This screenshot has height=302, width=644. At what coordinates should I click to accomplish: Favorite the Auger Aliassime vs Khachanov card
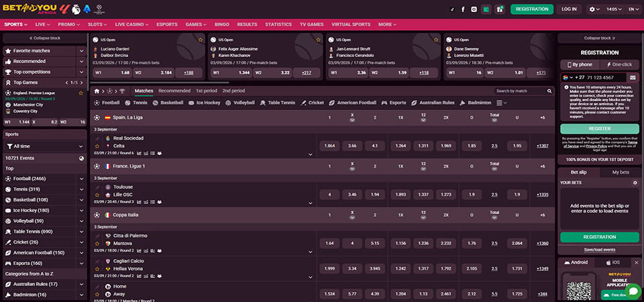[x=318, y=40]
